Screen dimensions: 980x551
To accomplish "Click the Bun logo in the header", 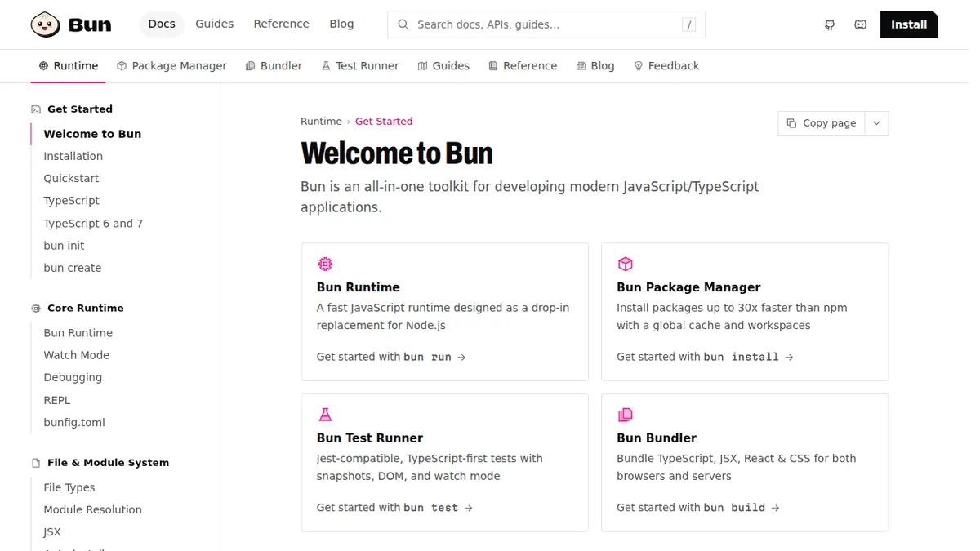I will point(71,24).
